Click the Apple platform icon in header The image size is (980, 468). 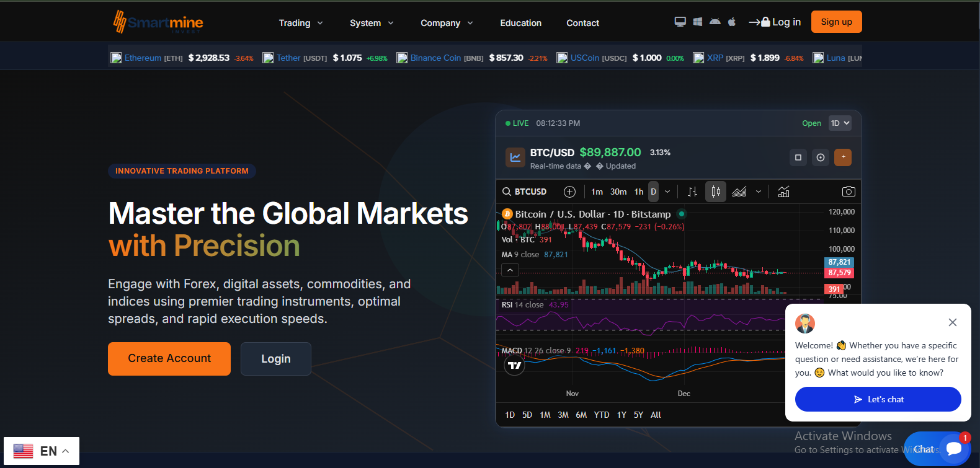coord(732,22)
